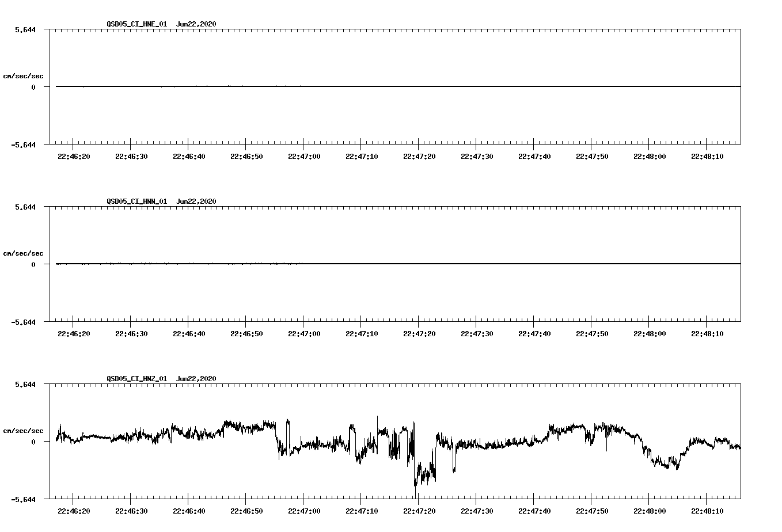Screen dimensions: 782x532
Task: Click the 0 axis label of HNZ plot
Action: point(33,442)
